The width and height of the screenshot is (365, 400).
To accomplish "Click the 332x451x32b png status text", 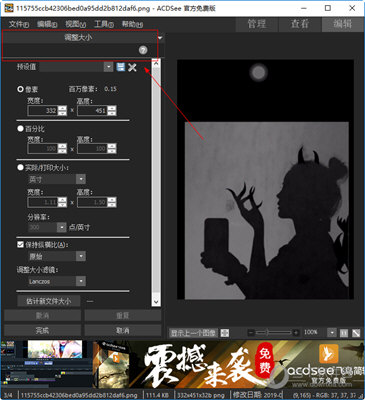I will (200, 395).
